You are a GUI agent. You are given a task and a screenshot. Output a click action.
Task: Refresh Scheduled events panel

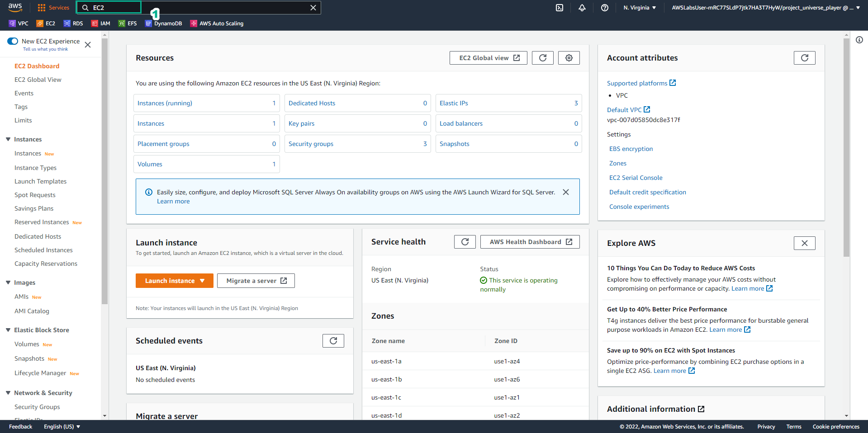(x=333, y=341)
